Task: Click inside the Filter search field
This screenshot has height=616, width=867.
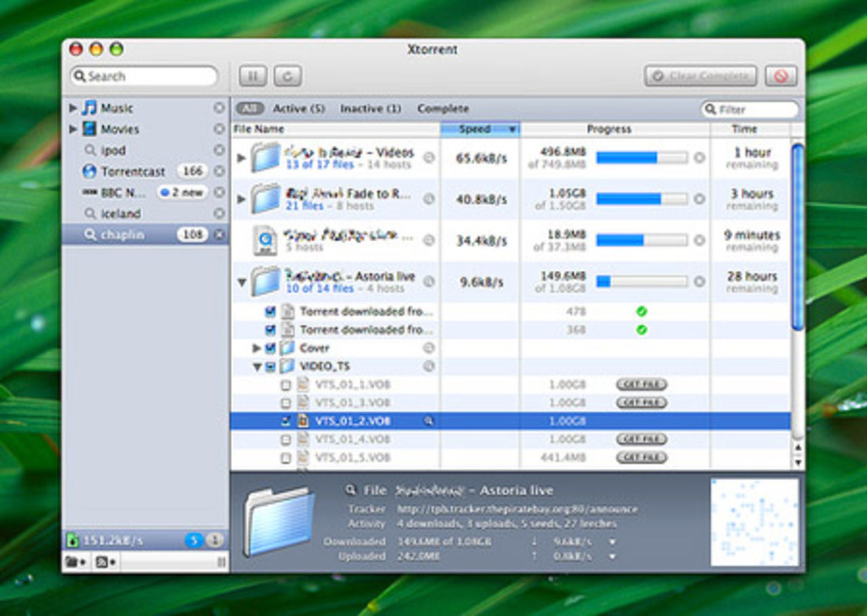Action: click(x=752, y=109)
